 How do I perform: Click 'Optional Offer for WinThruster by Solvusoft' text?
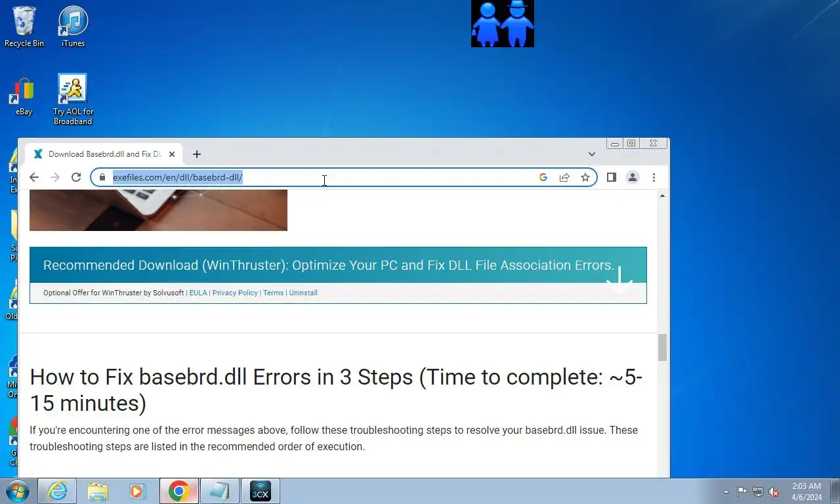pyautogui.click(x=114, y=293)
